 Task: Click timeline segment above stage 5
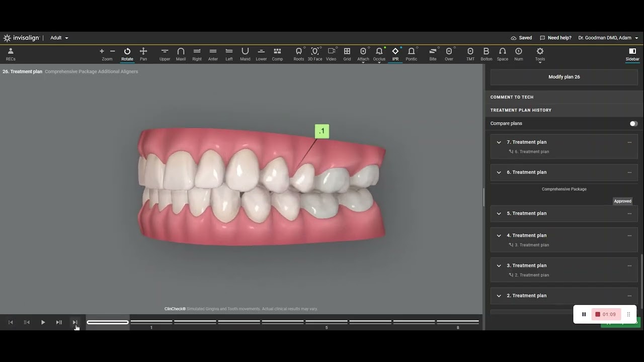[x=327, y=322]
